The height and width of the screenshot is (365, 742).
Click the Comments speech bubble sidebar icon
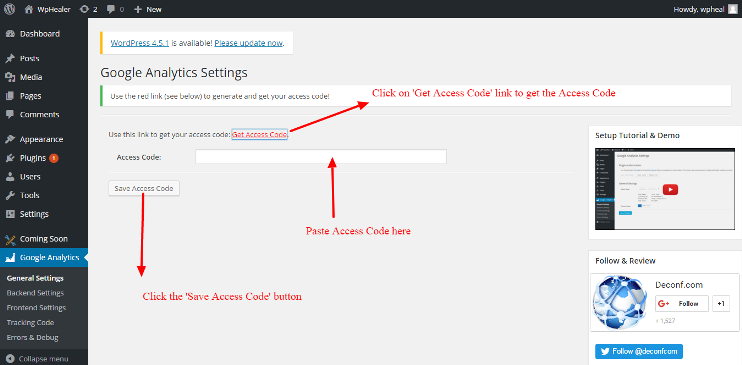[x=10, y=115]
